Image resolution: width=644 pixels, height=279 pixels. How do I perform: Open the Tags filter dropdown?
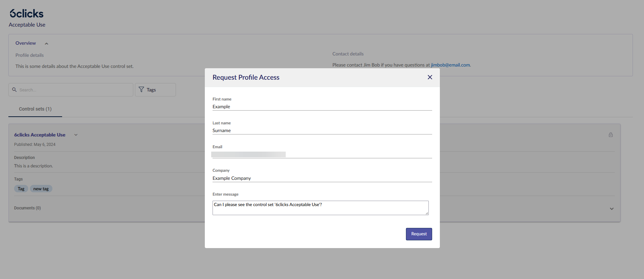[x=155, y=90]
